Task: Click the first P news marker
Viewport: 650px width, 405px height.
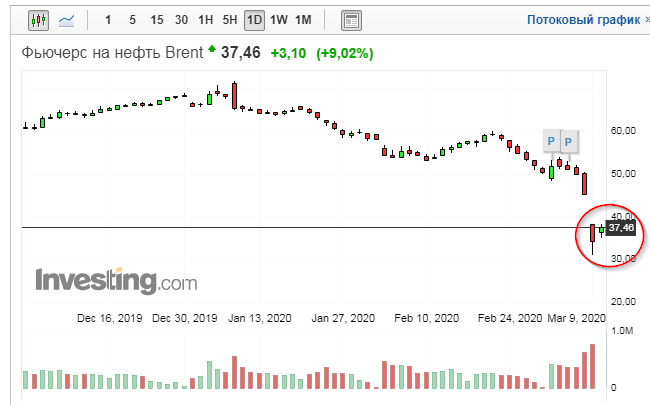Action: click(551, 141)
